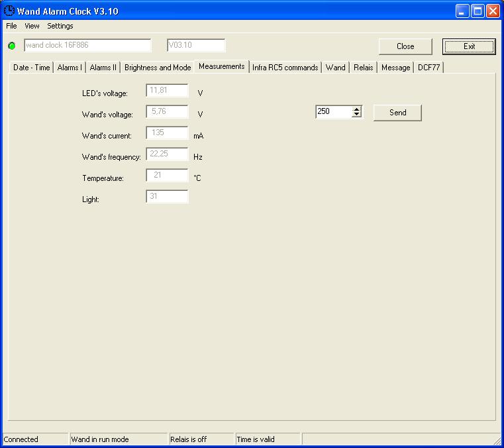
Task: Click the 'mA' unit label
Action: coord(198,136)
